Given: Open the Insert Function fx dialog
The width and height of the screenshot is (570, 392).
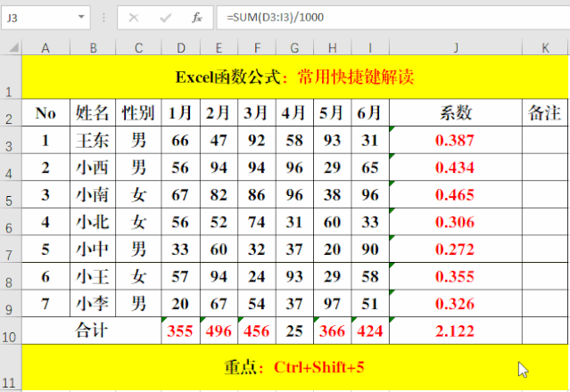Looking at the screenshot, I should click(x=196, y=18).
